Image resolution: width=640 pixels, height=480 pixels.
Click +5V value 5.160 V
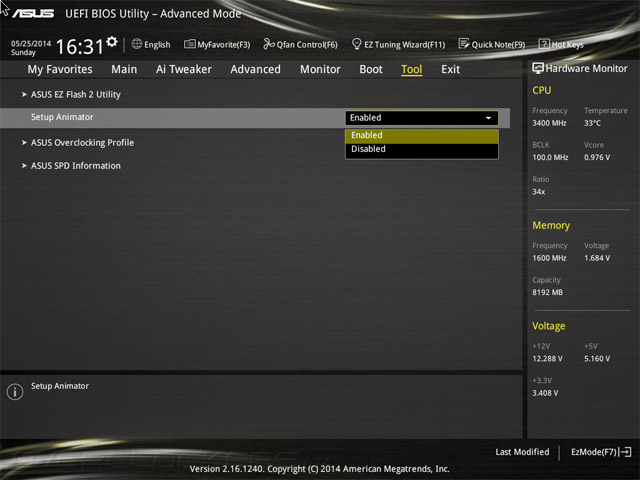tap(597, 358)
